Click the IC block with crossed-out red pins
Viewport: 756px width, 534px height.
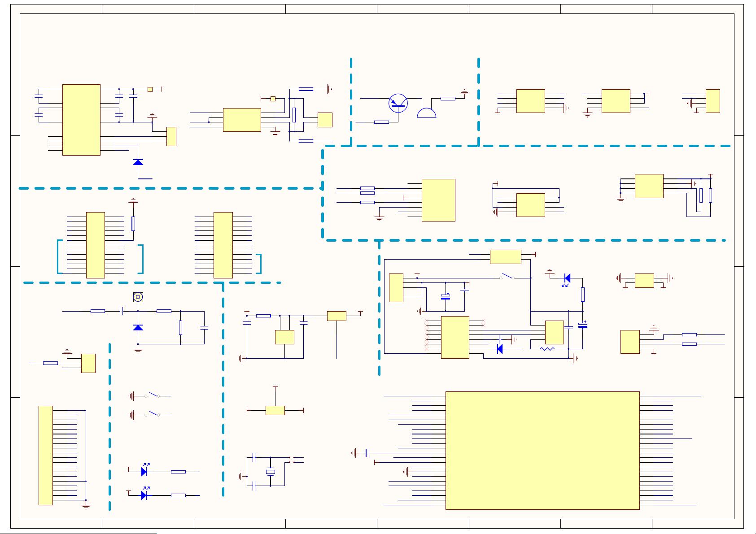pyautogui.click(x=455, y=337)
